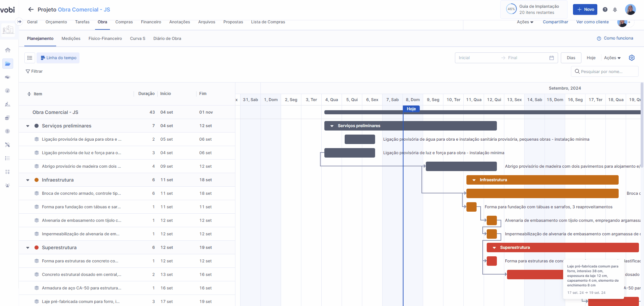Collapse the Superestrutura group row
Screen dimensions: 644x306
(x=28, y=248)
